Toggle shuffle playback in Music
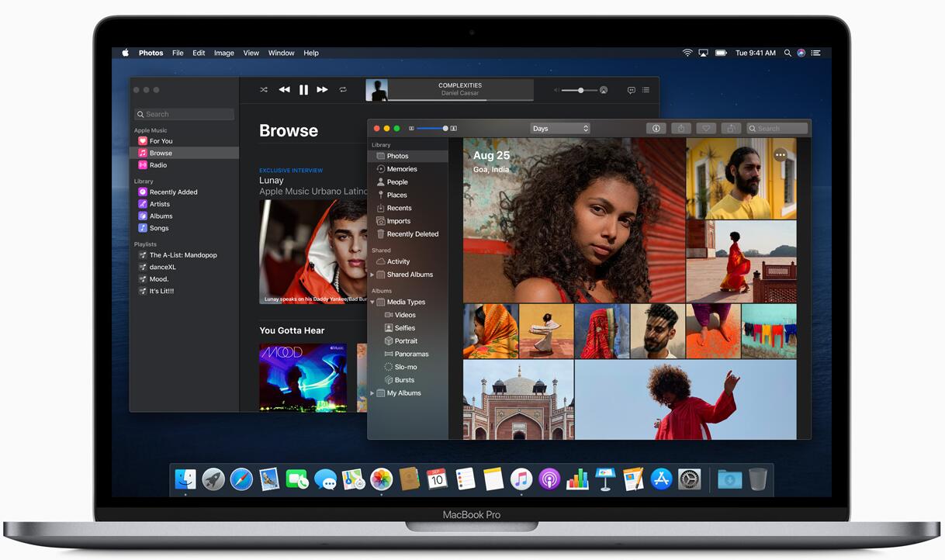 264,89
